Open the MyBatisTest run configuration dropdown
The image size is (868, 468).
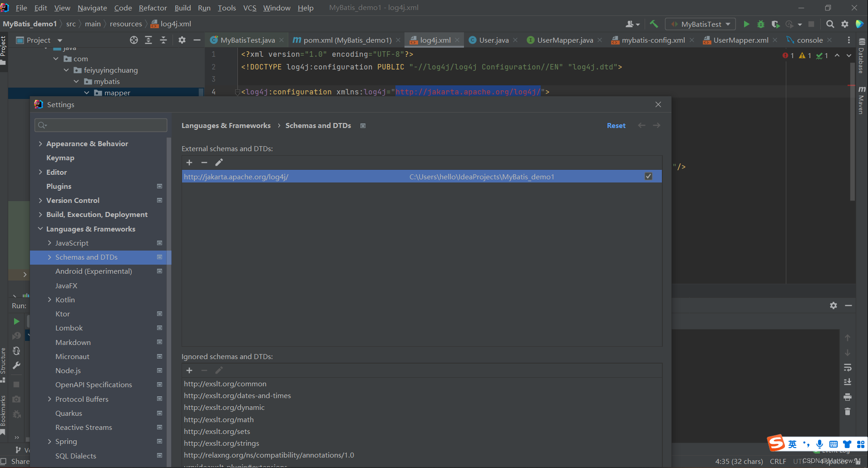point(700,24)
